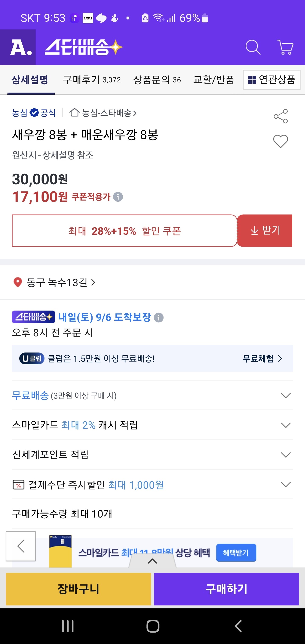Image resolution: width=305 pixels, height=644 pixels.
Task: Open coupon price info icon
Action: [x=118, y=197]
